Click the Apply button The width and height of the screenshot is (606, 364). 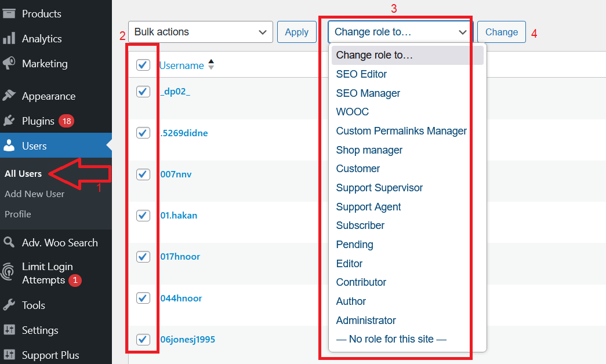[296, 32]
